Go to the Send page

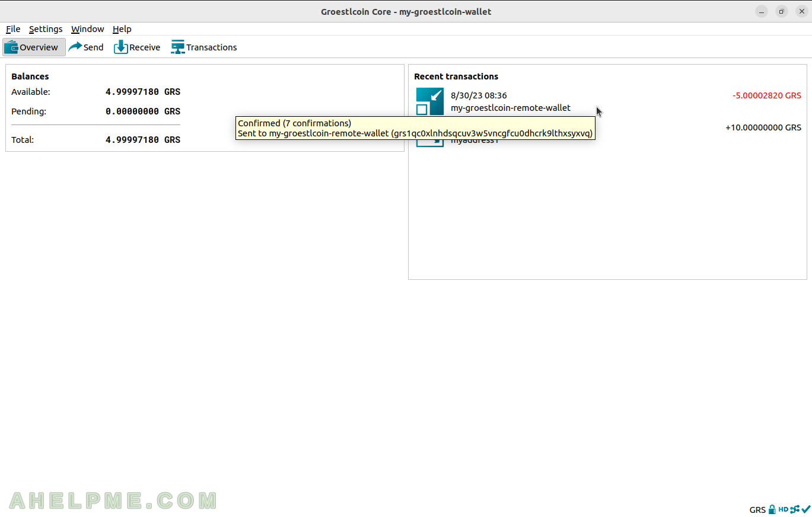click(x=86, y=47)
